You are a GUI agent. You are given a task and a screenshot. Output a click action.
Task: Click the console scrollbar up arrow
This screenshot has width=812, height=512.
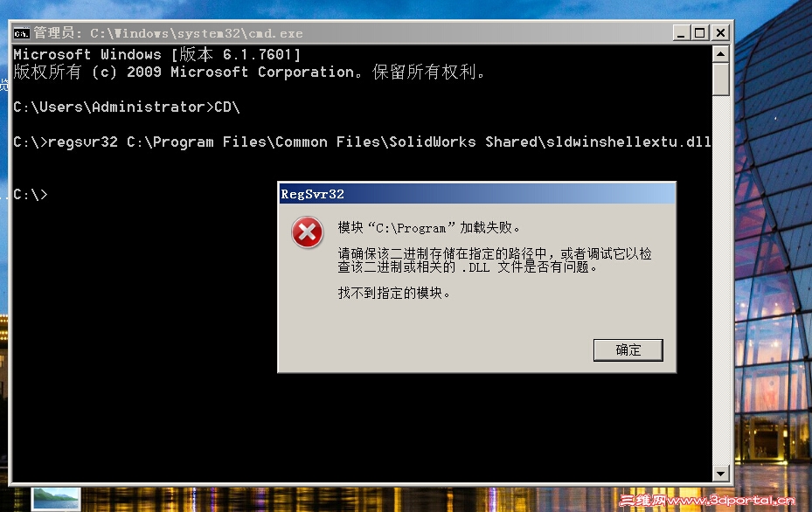pyautogui.click(x=721, y=54)
